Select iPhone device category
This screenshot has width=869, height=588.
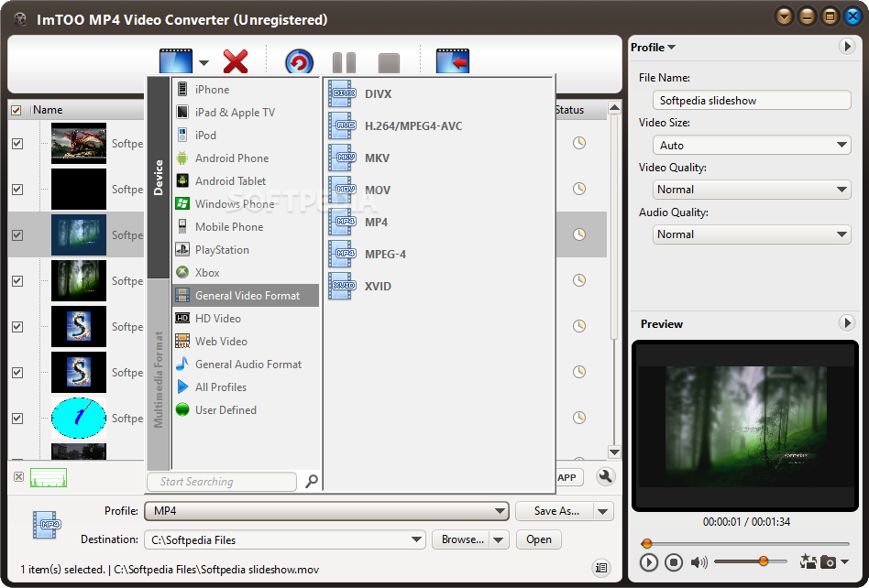[246, 89]
